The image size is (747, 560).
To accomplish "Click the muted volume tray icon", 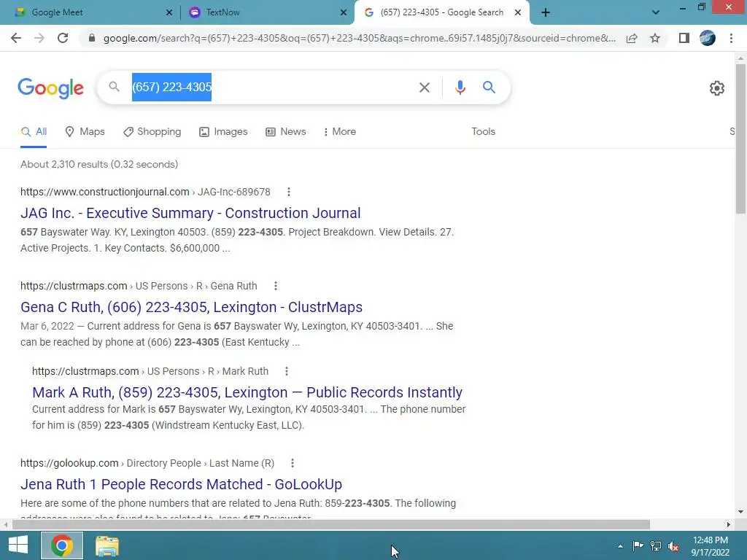I will 673,546.
